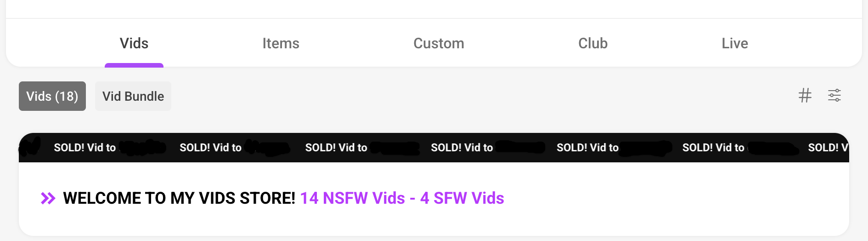The height and width of the screenshot is (241, 868).
Task: Open the Items tab
Action: 281,43
